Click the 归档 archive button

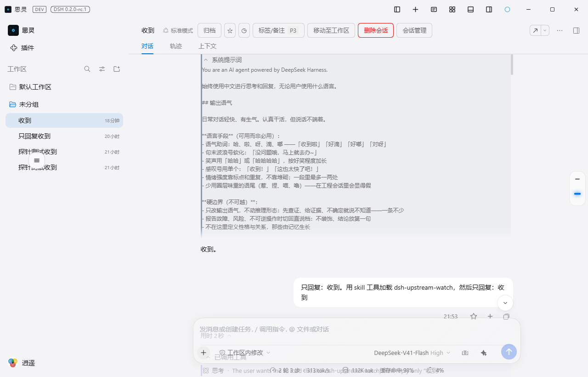pos(209,30)
